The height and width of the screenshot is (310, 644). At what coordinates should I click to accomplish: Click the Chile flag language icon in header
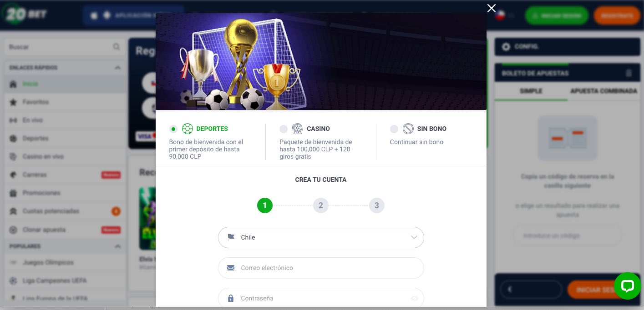click(x=501, y=15)
